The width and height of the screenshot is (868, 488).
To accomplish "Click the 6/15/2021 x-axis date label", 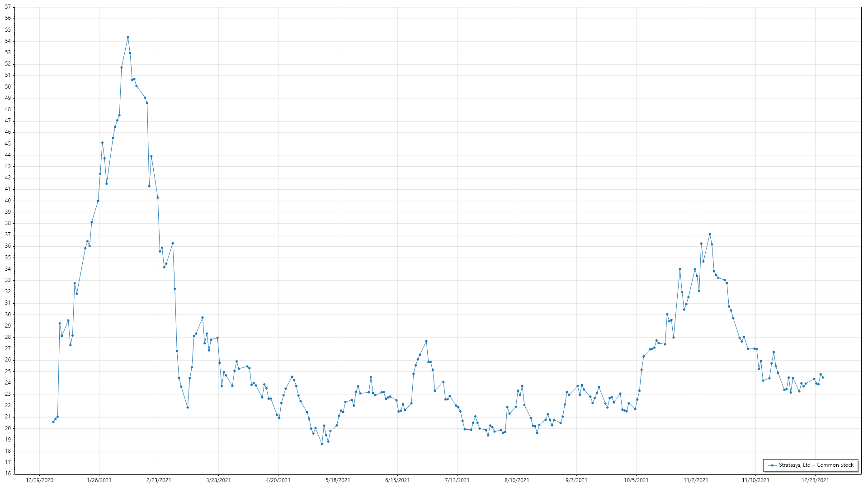I will point(397,480).
